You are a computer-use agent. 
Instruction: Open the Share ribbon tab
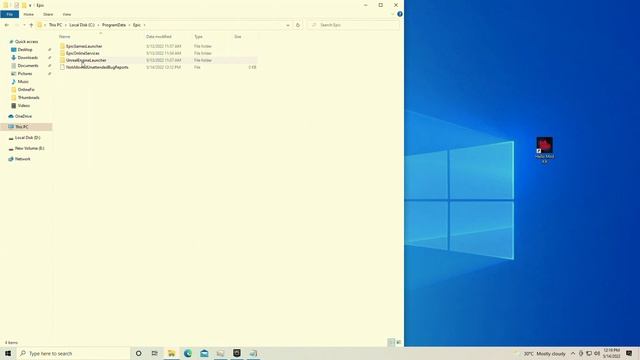tap(48, 14)
